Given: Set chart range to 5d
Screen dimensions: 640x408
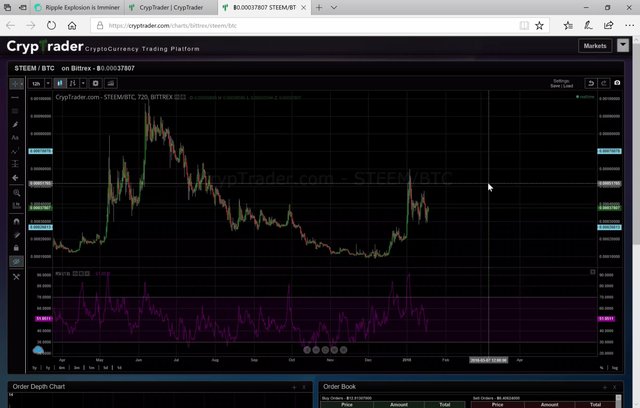Looking at the screenshot, I should tap(105, 368).
